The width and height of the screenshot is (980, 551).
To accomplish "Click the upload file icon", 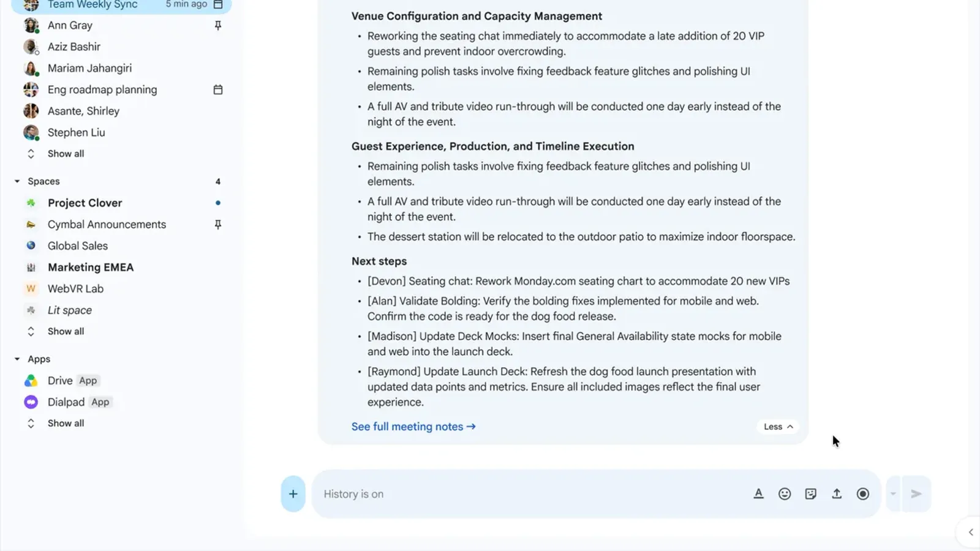I will click(x=837, y=493).
